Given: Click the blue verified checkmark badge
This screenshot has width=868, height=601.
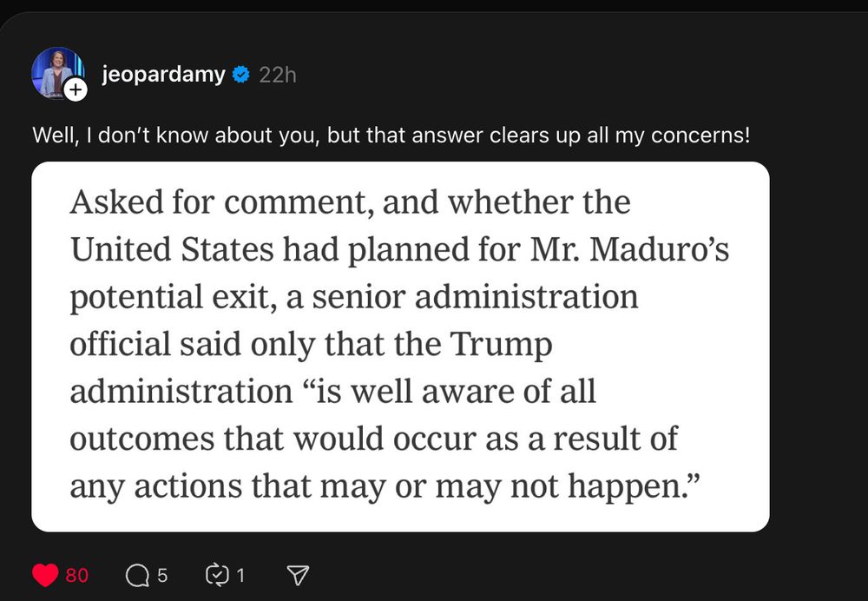Looking at the screenshot, I should [x=240, y=74].
